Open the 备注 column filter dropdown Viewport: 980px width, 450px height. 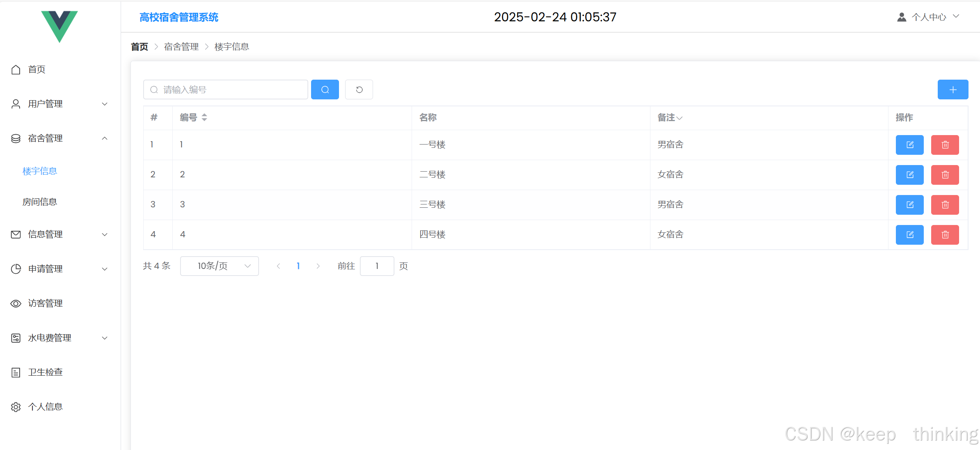(x=679, y=118)
